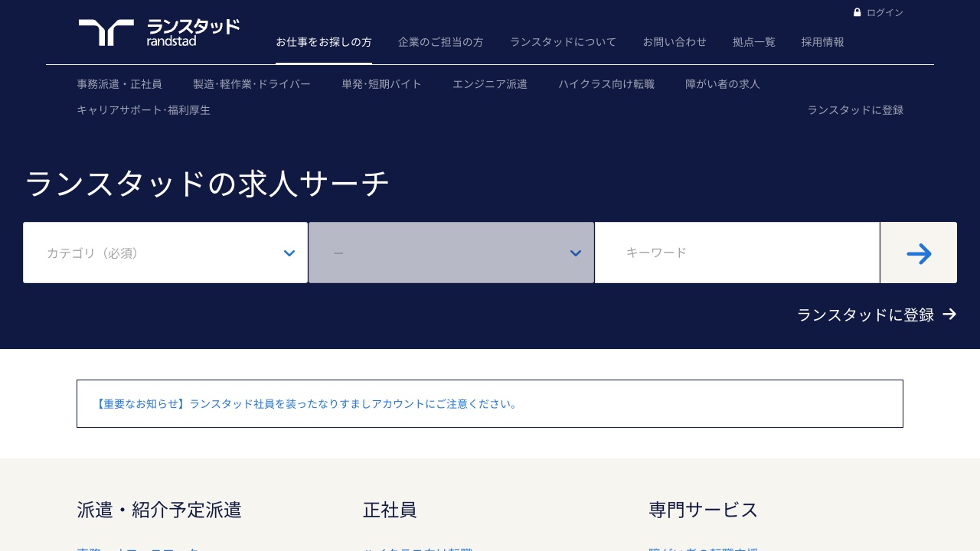The image size is (980, 551).
Task: Open 拠点一覧 menu item
Action: tap(754, 42)
